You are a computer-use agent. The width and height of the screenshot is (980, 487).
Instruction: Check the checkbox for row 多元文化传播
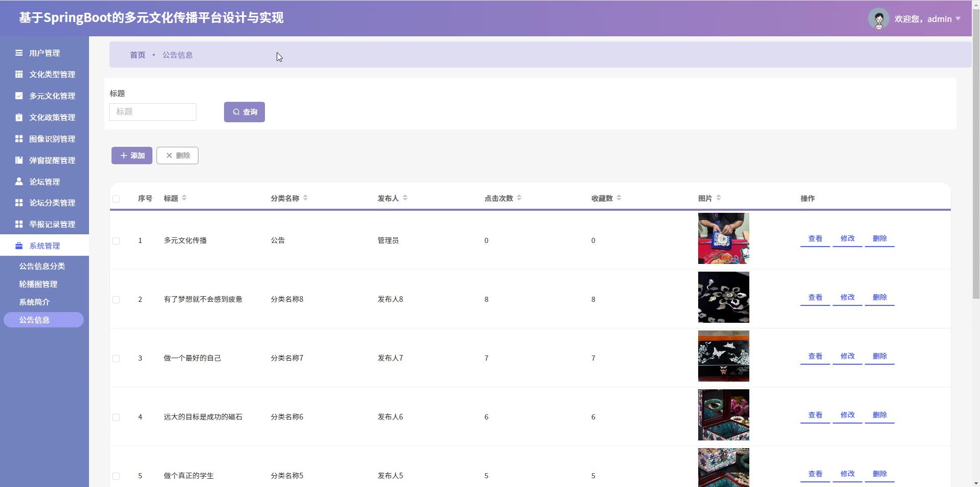(x=116, y=241)
